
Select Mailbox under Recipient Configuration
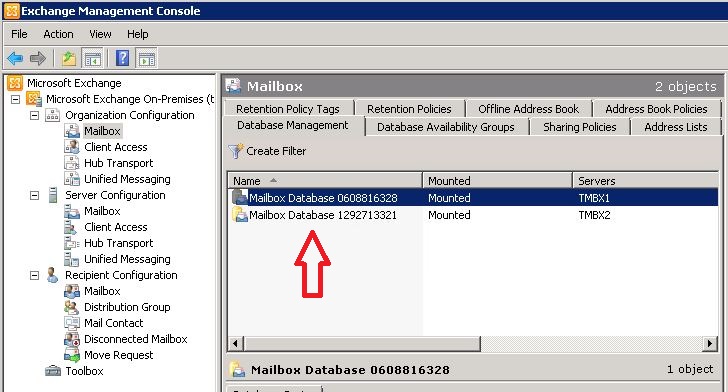click(102, 291)
